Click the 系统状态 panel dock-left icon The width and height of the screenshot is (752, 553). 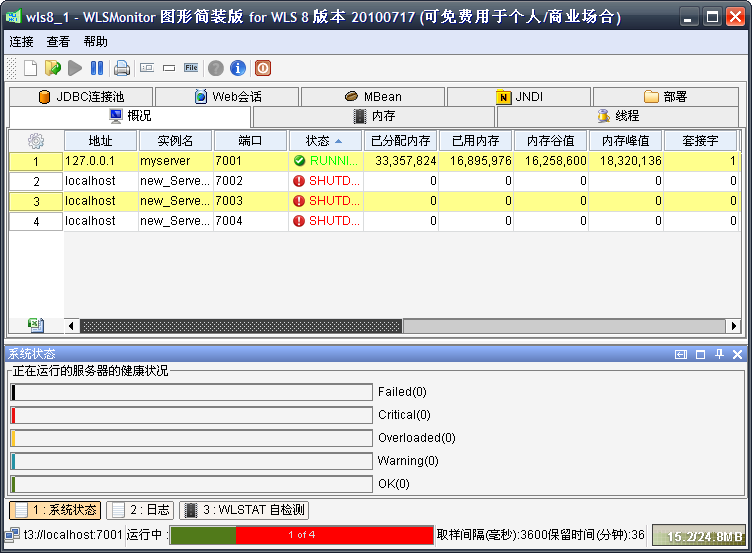(681, 354)
